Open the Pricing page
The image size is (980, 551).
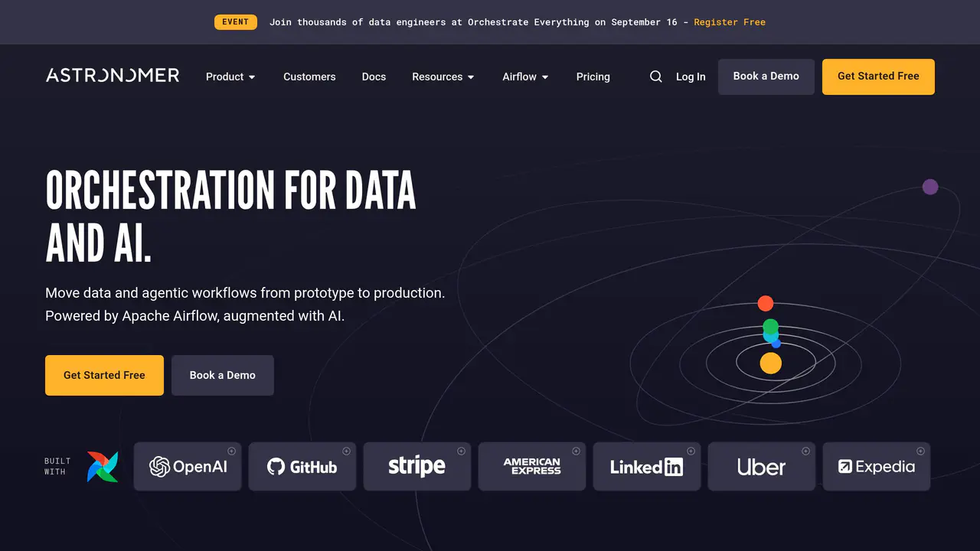593,77
